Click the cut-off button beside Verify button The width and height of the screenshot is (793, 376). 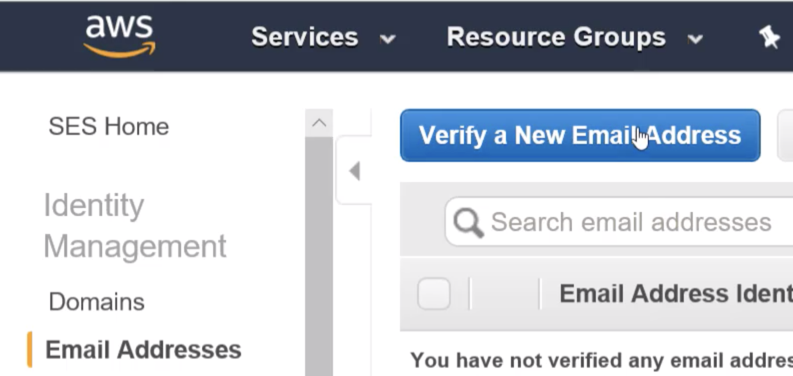[785, 136]
